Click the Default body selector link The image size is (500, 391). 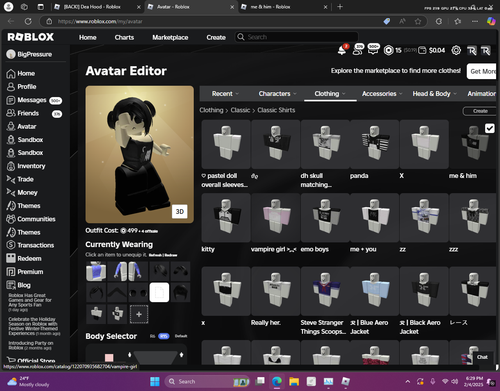click(181, 336)
